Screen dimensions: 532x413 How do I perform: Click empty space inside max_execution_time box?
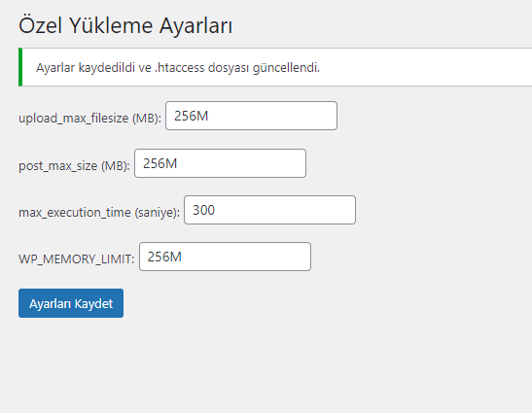point(289,210)
